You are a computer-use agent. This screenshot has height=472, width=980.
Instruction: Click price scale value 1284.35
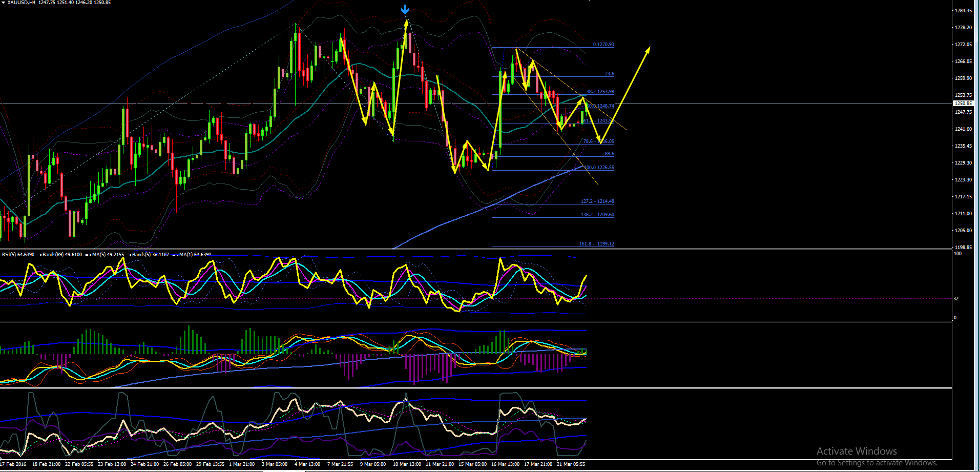(x=964, y=11)
